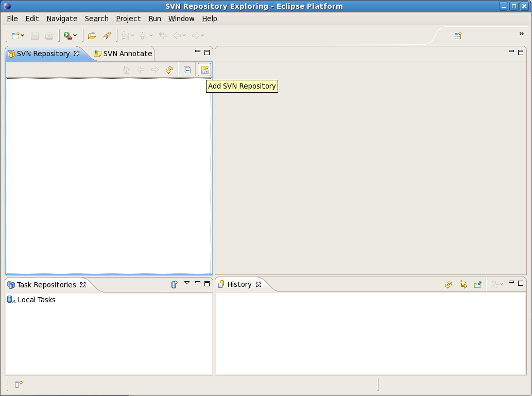Click the Open Task toolbar icon
Screen dimensions: 532x396
[92, 36]
